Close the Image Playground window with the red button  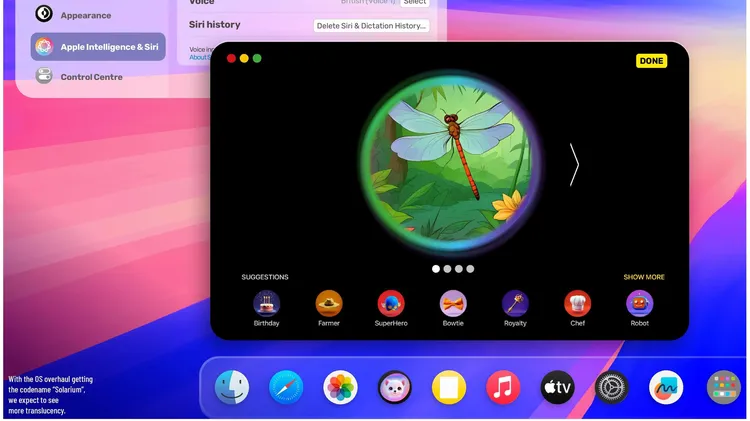pyautogui.click(x=231, y=58)
